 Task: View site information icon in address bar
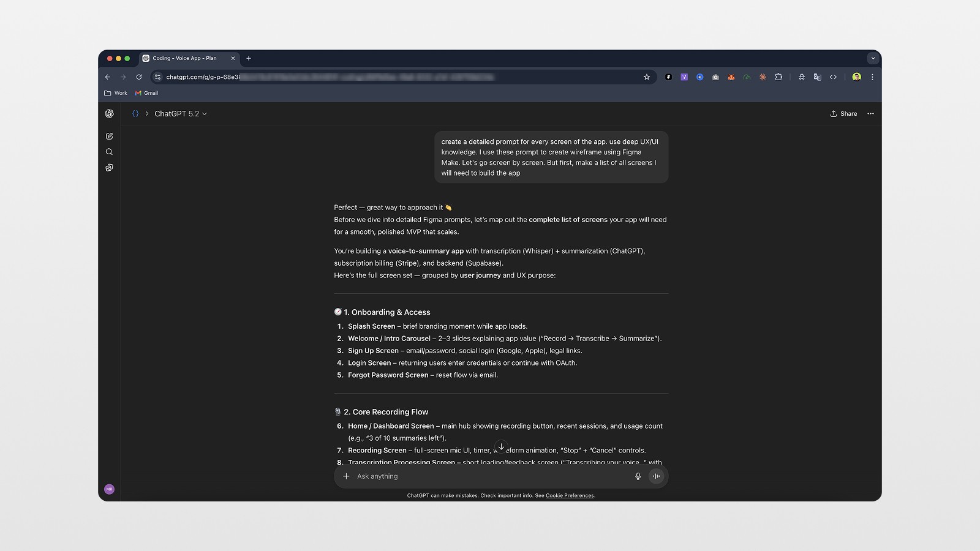click(x=157, y=77)
